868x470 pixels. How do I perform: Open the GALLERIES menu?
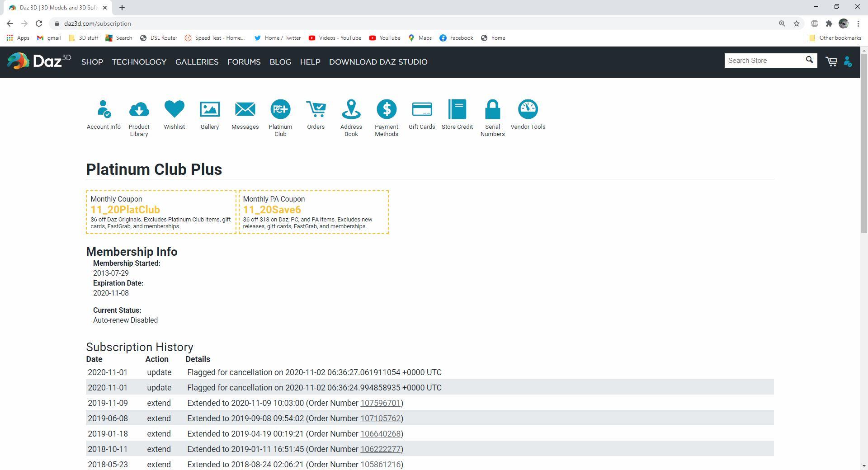click(197, 62)
